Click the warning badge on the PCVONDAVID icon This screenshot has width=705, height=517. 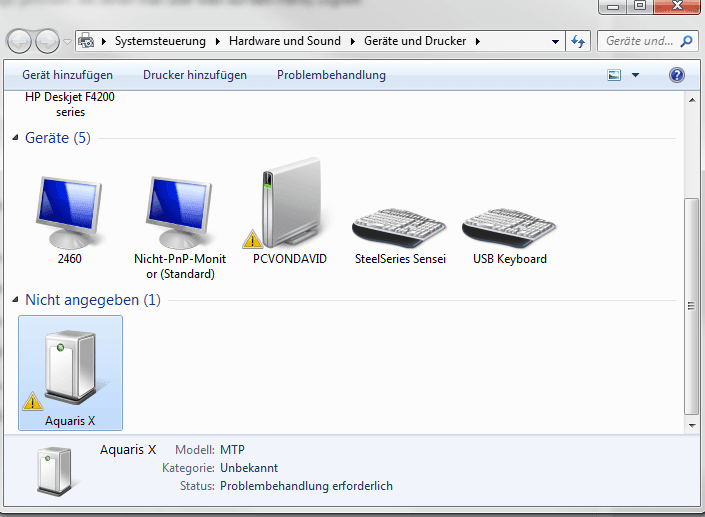(252, 239)
